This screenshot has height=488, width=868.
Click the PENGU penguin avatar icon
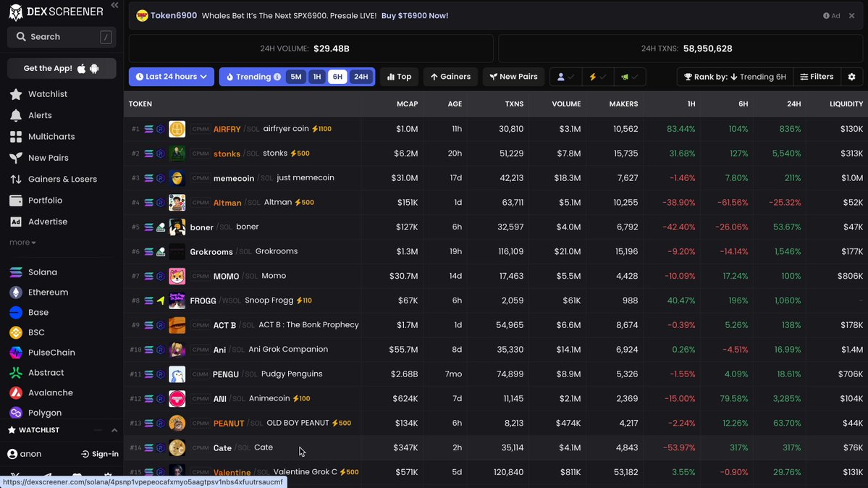tap(177, 374)
